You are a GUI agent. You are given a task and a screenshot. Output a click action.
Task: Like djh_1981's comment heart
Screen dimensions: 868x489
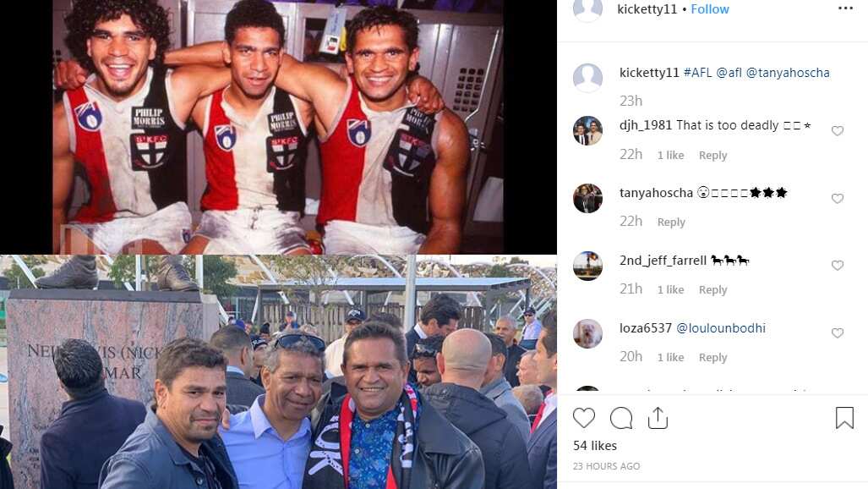838,131
